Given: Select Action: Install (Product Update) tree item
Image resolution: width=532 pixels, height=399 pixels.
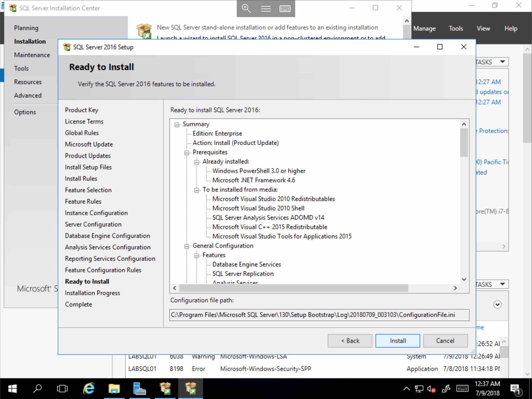Looking at the screenshot, I should coord(236,143).
